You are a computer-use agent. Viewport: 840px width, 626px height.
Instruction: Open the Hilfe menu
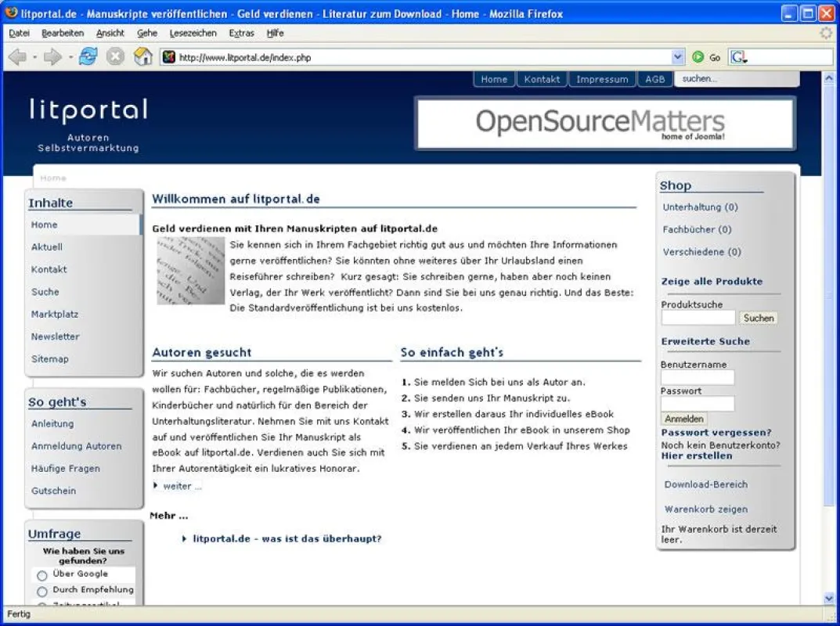(x=275, y=33)
